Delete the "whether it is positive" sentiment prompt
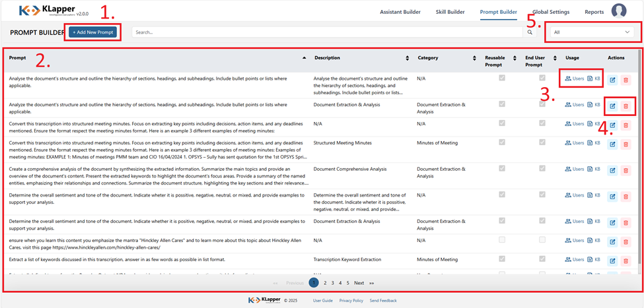Screen dimensions: 644x308 pos(626,223)
